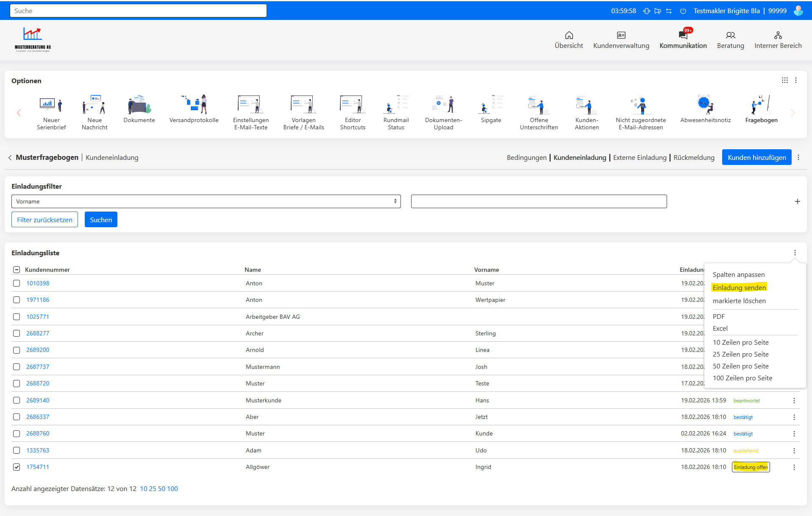Screen dimensions: 812x516
Task: Open the Versandprotokolle icon
Action: pyautogui.click(x=194, y=104)
